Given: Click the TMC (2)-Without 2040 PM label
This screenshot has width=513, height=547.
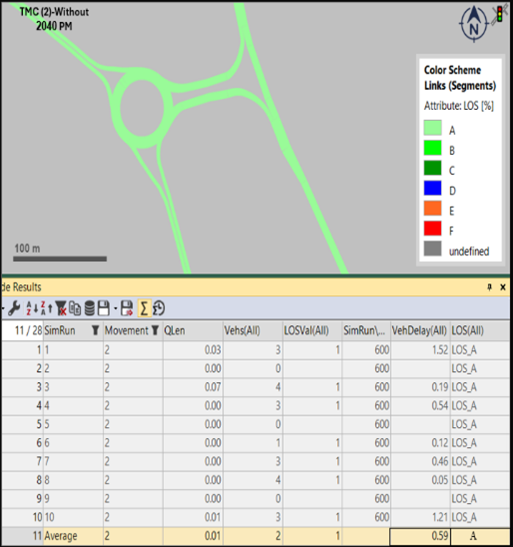Looking at the screenshot, I should (54, 19).
